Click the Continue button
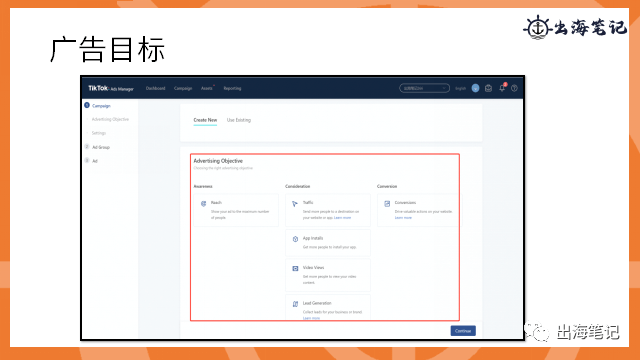 point(463,331)
